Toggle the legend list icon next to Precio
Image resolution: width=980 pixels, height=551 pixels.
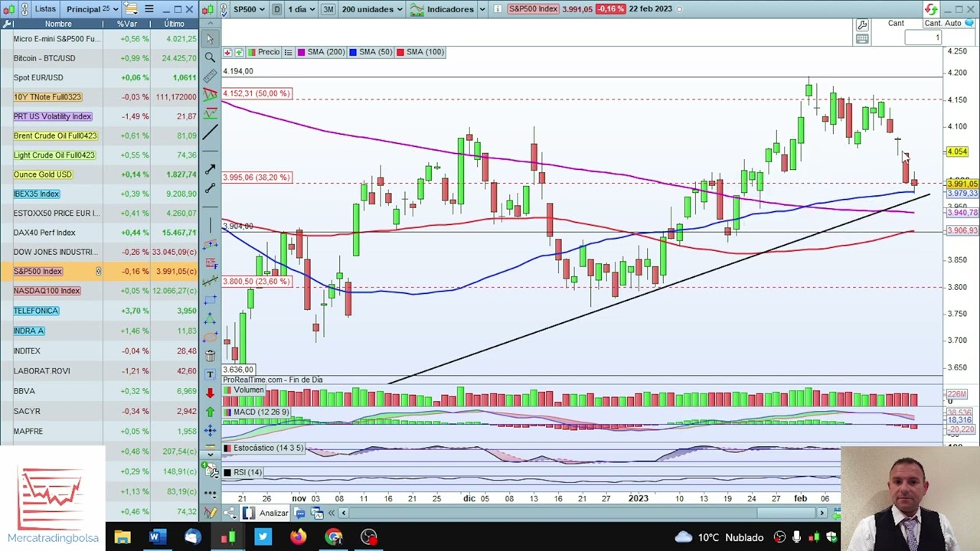pos(289,52)
